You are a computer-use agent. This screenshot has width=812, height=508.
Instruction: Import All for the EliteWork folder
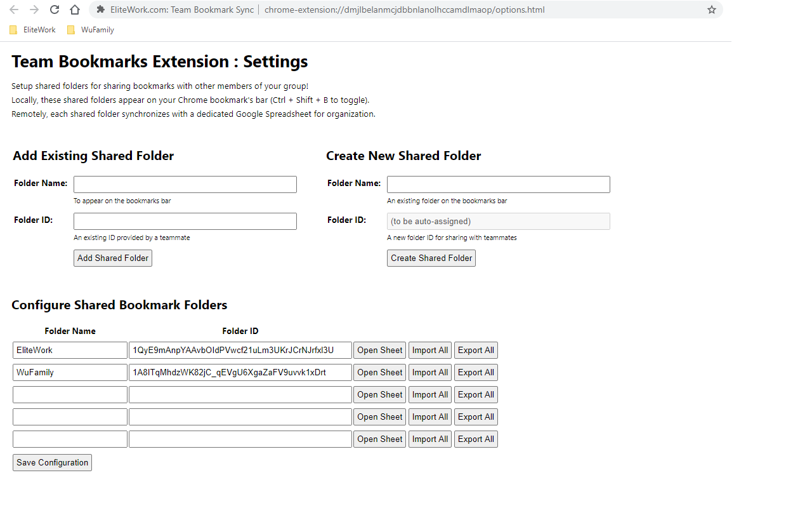tap(430, 350)
